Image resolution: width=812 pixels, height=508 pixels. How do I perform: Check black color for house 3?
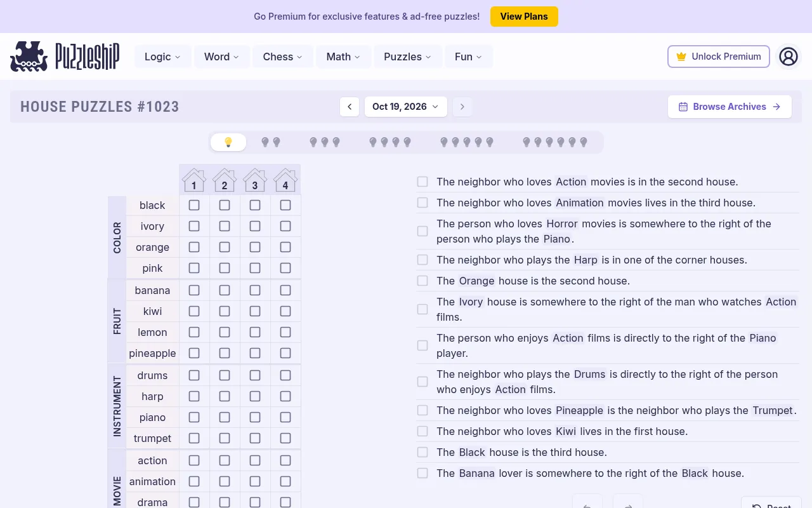click(x=255, y=205)
